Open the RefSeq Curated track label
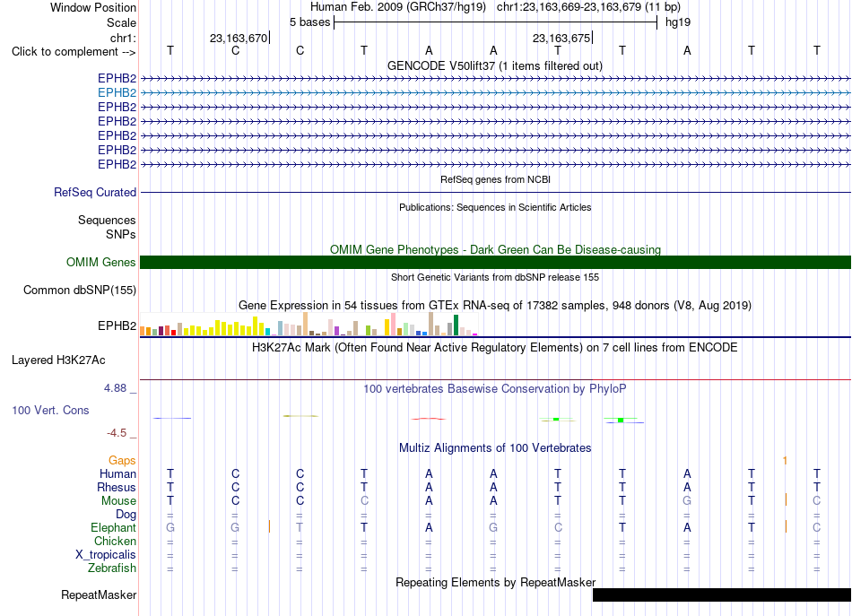852x616 pixels. [95, 192]
